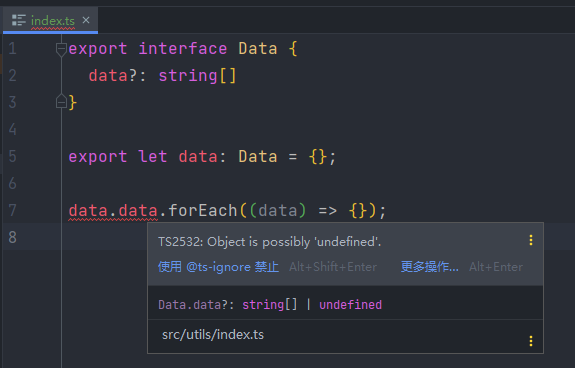
Task: Open documentation popup options beside src/utils/index.ts
Action: click(x=531, y=341)
